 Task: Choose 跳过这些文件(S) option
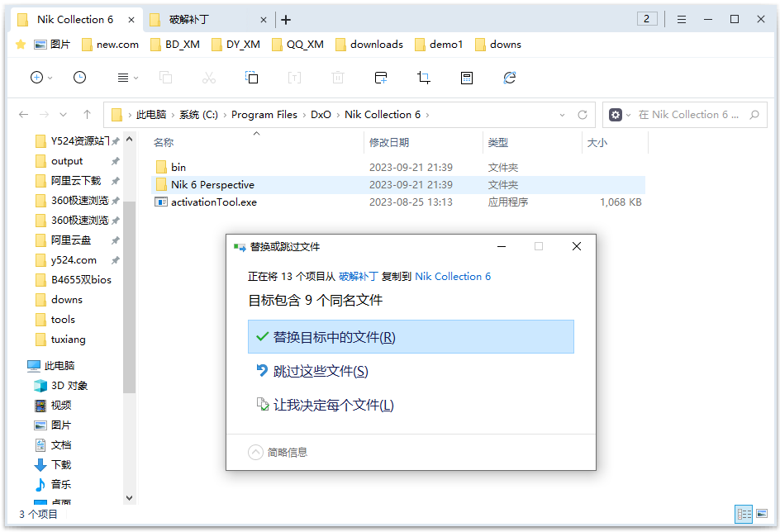[x=411, y=372]
